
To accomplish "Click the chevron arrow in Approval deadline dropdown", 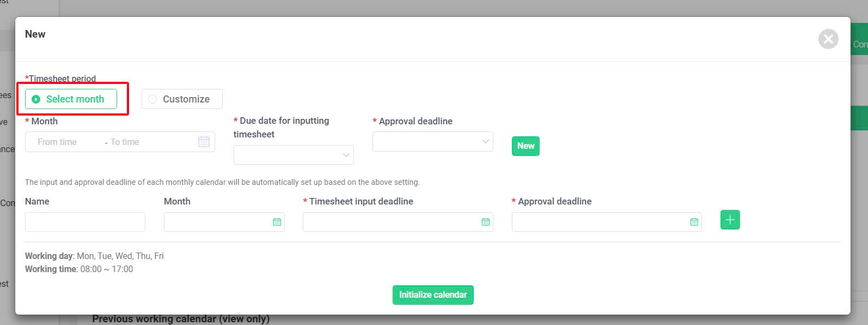I will (485, 142).
